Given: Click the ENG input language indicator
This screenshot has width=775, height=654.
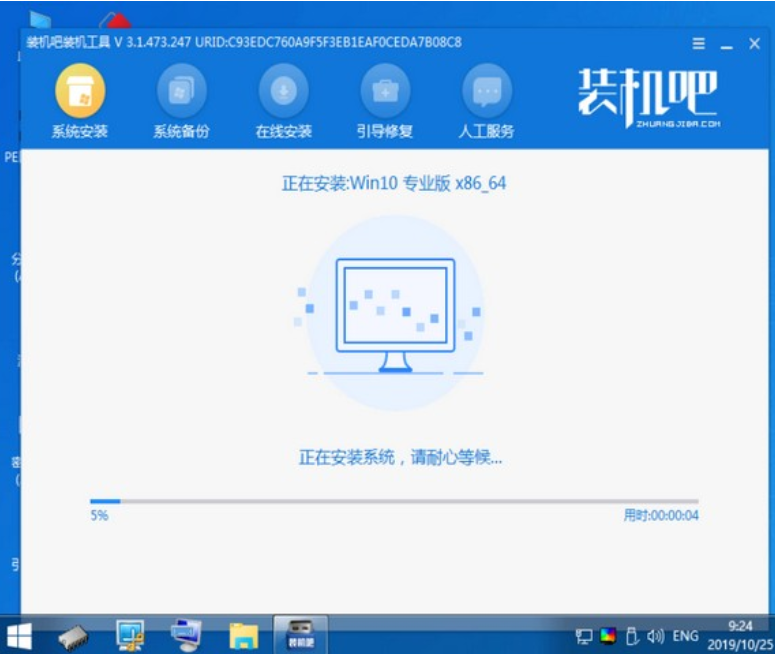Looking at the screenshot, I should (686, 635).
